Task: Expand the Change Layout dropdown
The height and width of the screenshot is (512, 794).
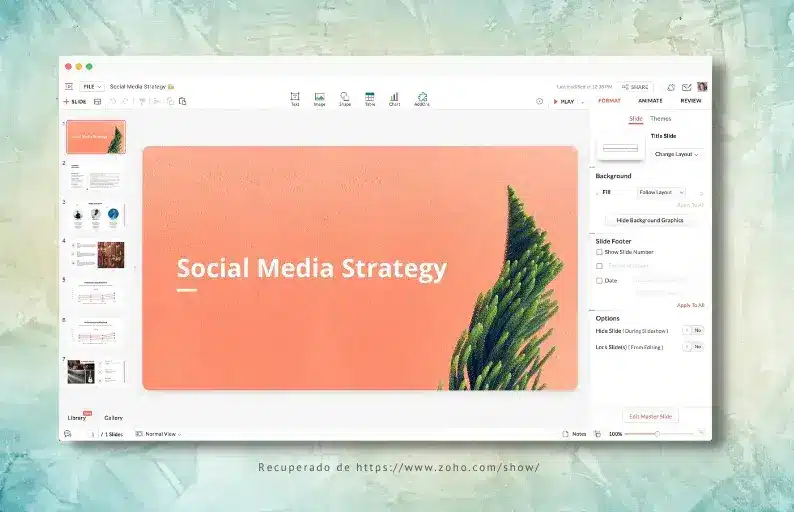Action: coord(677,154)
